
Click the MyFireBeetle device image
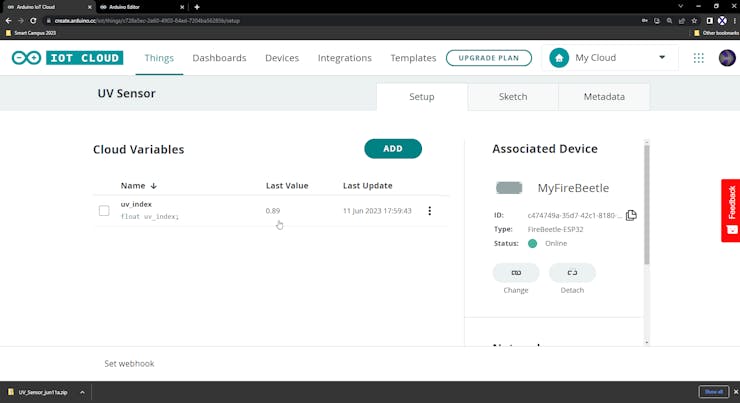(x=509, y=188)
